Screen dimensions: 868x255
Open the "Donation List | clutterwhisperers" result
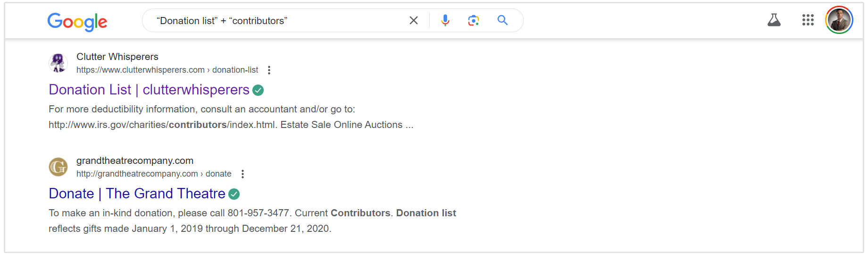149,90
